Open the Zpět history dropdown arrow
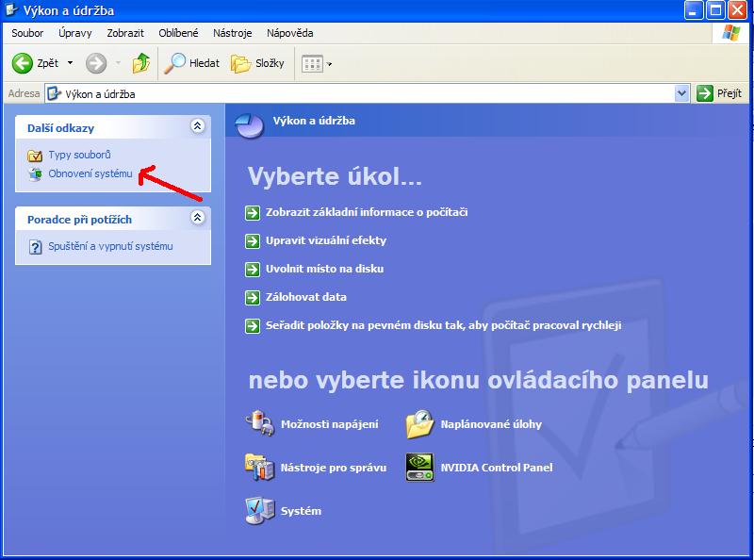754x560 pixels. coord(70,63)
